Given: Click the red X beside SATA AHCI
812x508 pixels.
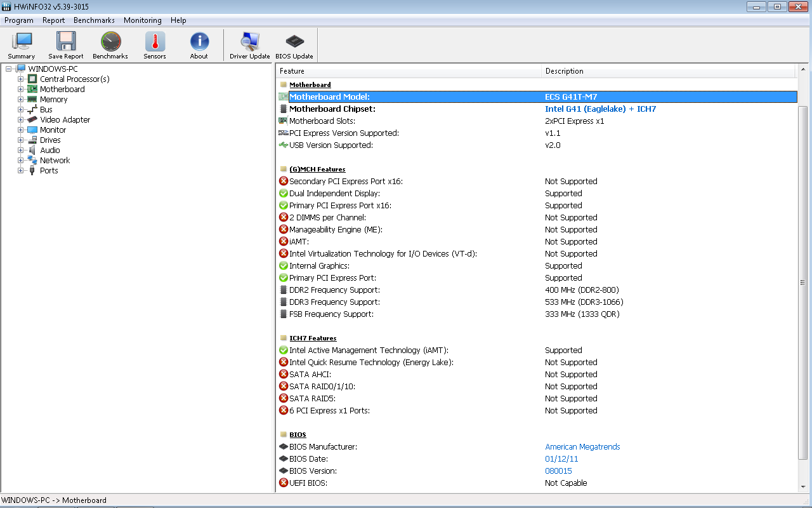Looking at the screenshot, I should tap(284, 374).
